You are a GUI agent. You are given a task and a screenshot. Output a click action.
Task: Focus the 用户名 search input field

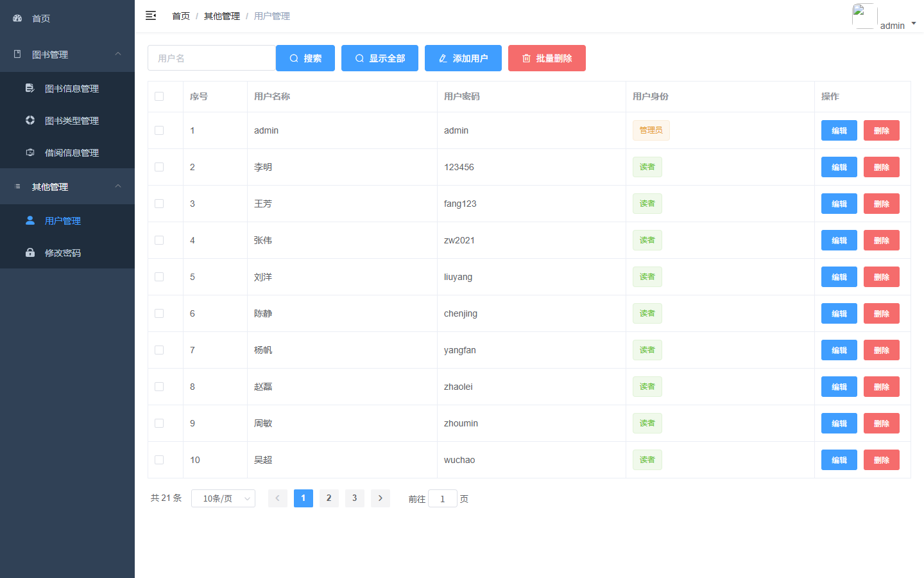(x=212, y=58)
